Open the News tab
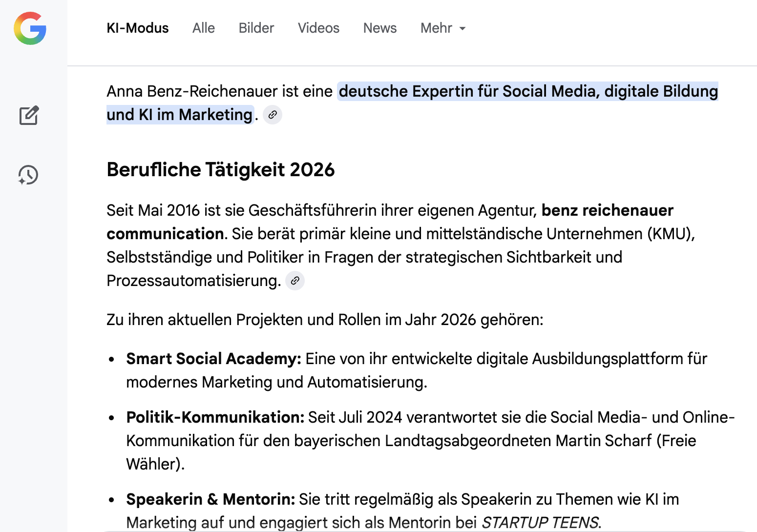 [x=380, y=28]
